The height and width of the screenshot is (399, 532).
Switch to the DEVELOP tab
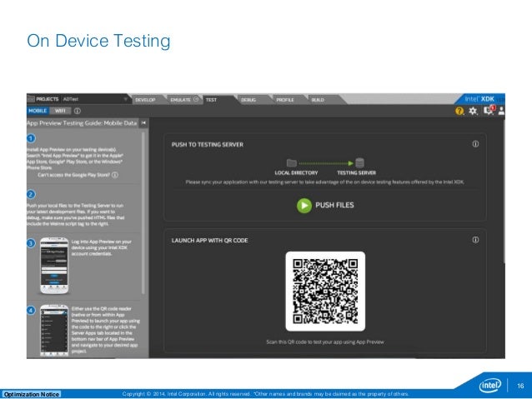point(145,100)
